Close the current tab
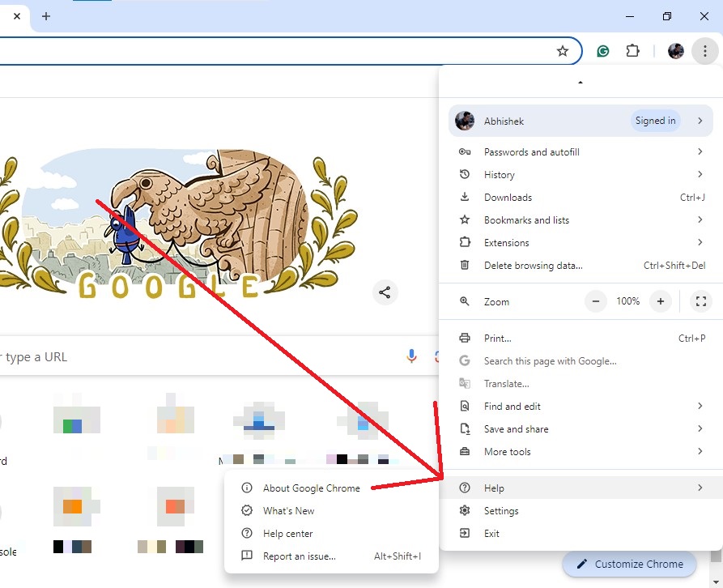 click(x=17, y=16)
